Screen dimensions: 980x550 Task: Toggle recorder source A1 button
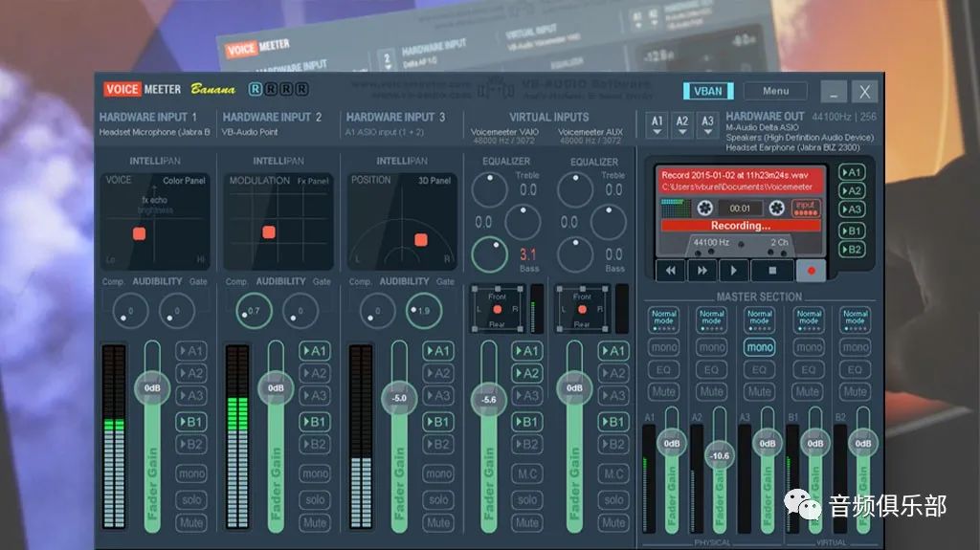[851, 172]
